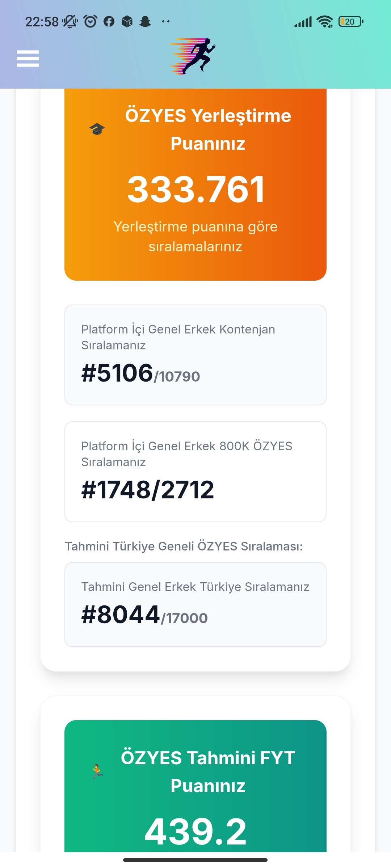Viewport: 391px width, 868px height.
Task: Tap the battery level indicator
Action: click(x=350, y=22)
